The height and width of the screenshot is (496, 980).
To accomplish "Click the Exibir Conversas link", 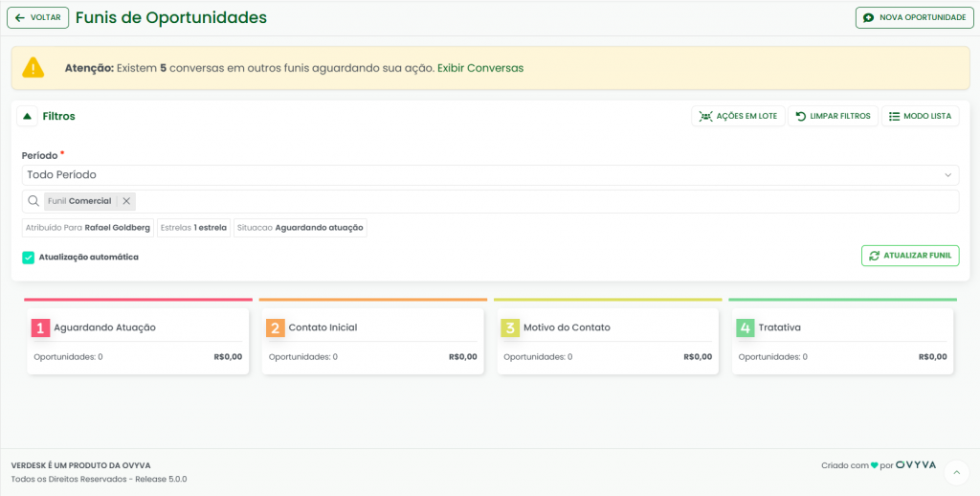I will [480, 68].
